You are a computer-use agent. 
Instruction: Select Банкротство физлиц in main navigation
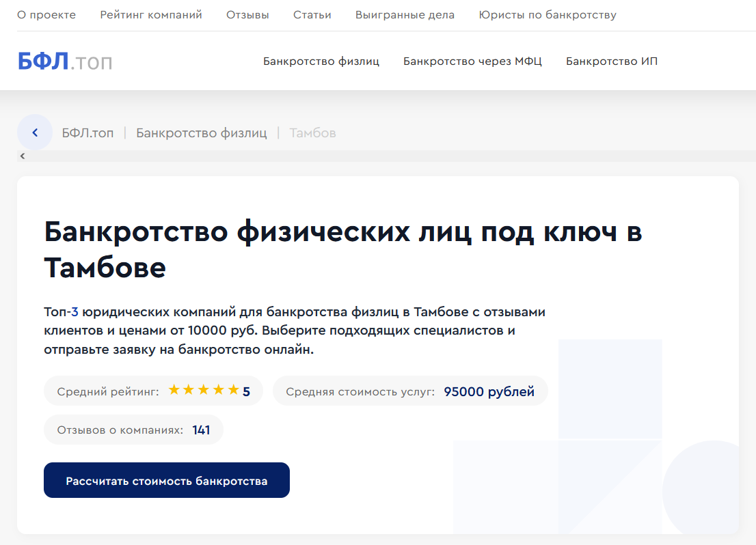tap(321, 61)
